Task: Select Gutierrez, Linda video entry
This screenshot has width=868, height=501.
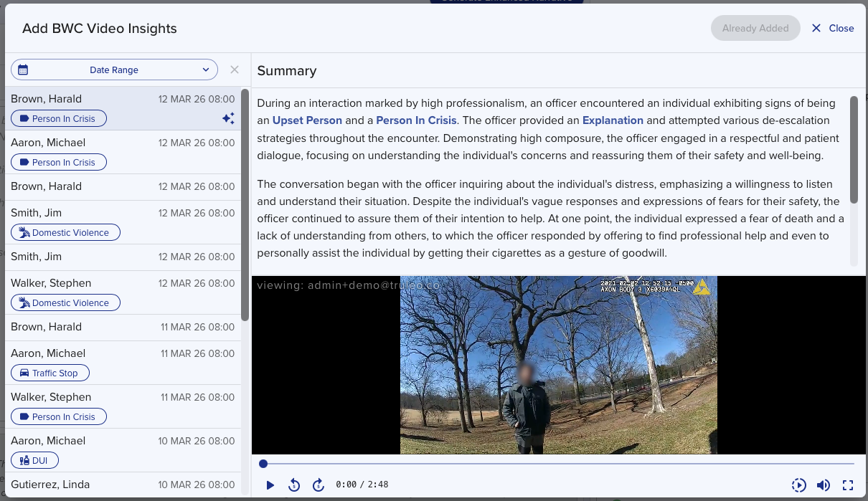Action: point(123,485)
